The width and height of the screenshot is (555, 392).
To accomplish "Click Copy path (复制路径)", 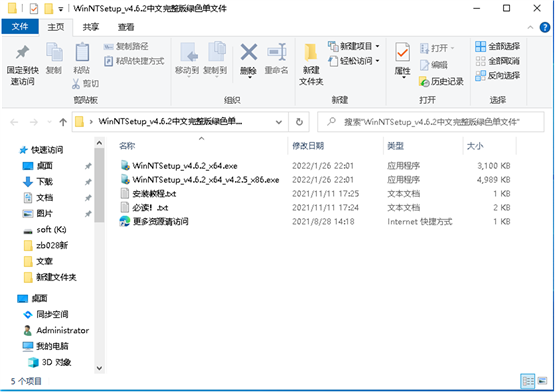I will 126,46.
